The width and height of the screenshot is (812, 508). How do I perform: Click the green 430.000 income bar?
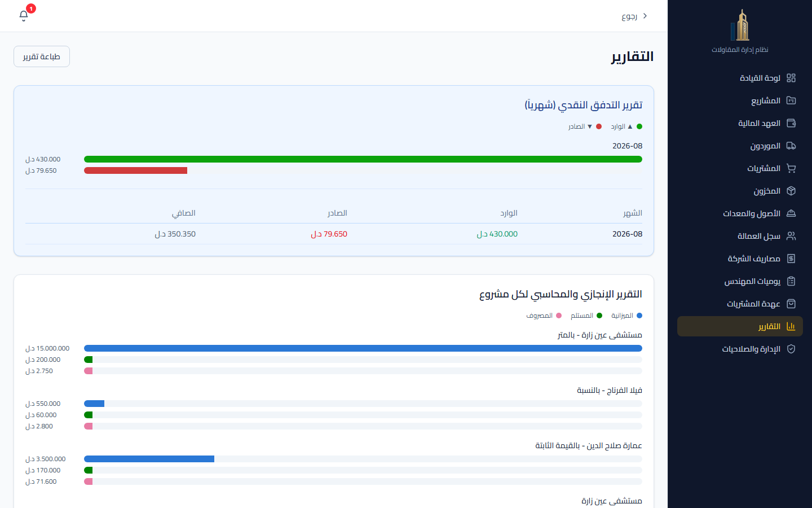coord(363,159)
